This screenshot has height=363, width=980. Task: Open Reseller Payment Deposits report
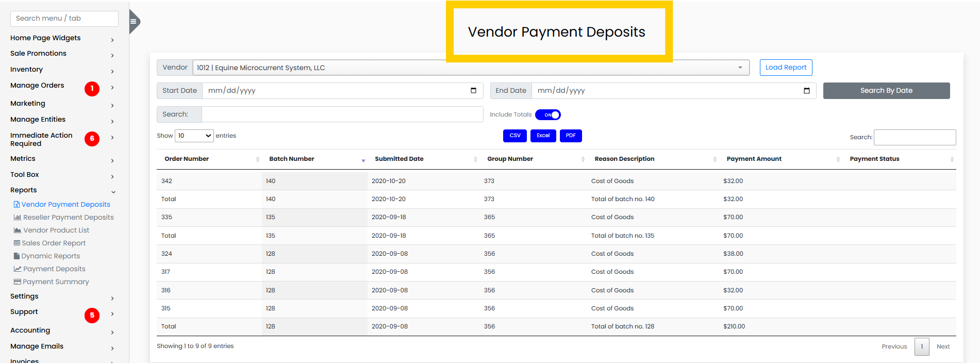click(68, 218)
